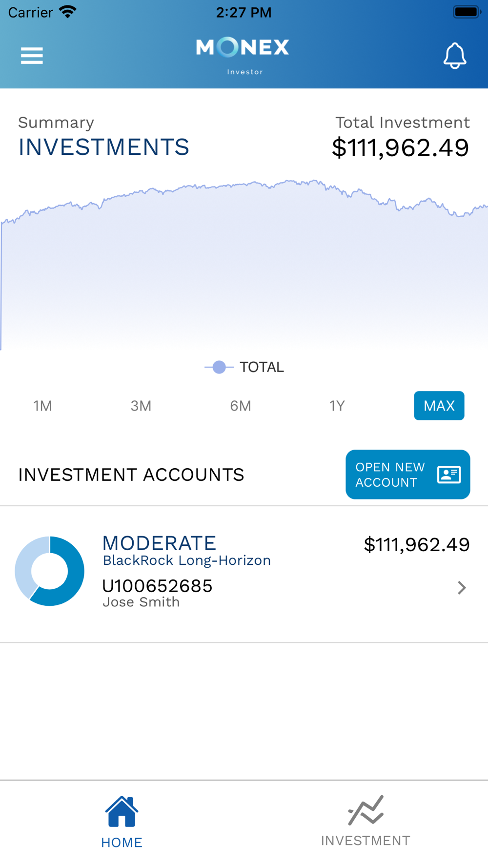The image size is (488, 868).
Task: Switch to the INVESTMENT tab
Action: click(366, 840)
